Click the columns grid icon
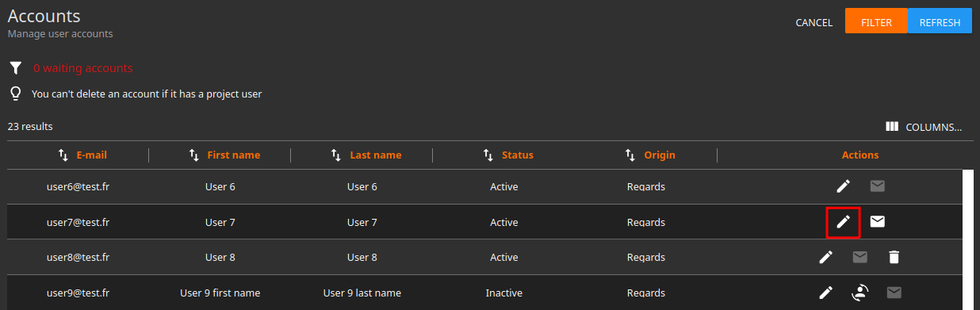 (892, 127)
